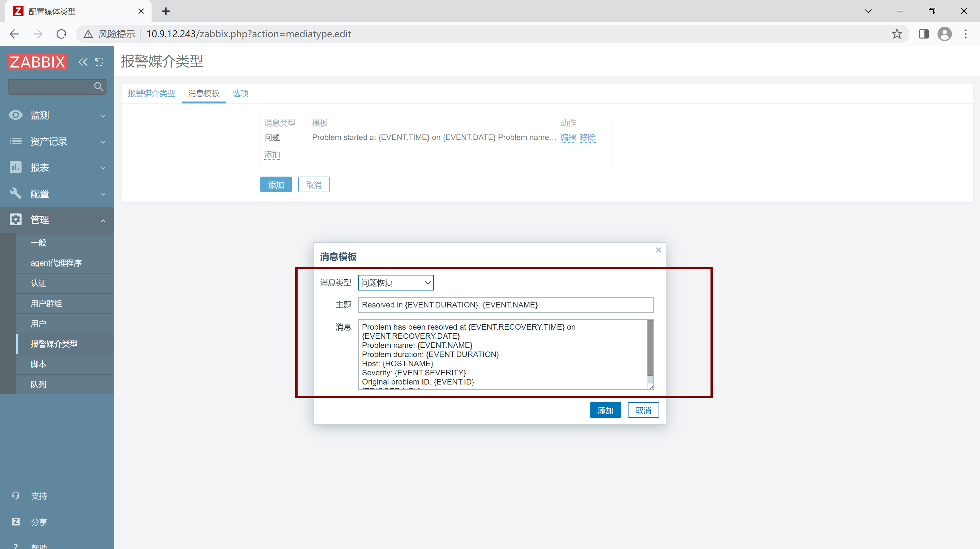The height and width of the screenshot is (549, 980).
Task: Open 报警媒介类型 in the sidebar
Action: 65,344
